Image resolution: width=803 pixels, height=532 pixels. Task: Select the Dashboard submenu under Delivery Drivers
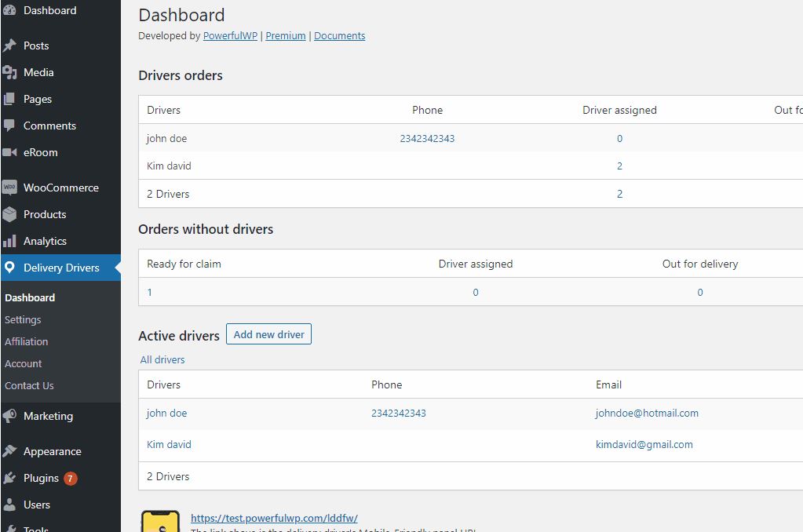tap(30, 297)
